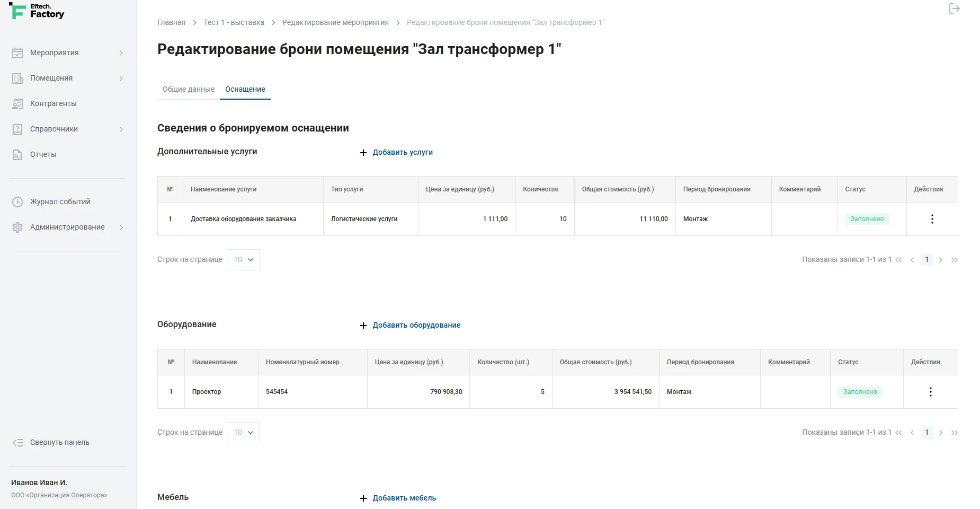The height and width of the screenshot is (509, 980).
Task: Click the Справочники question-mark icon
Action: coord(17,129)
